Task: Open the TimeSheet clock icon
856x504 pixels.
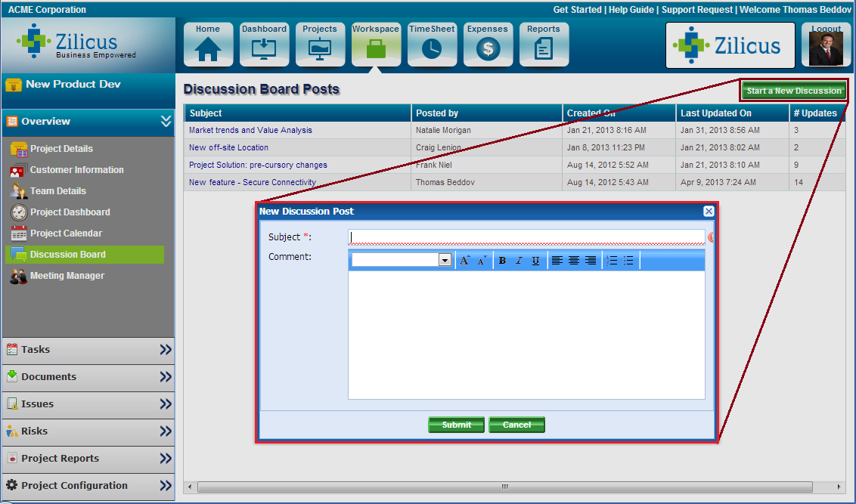Action: 432,45
